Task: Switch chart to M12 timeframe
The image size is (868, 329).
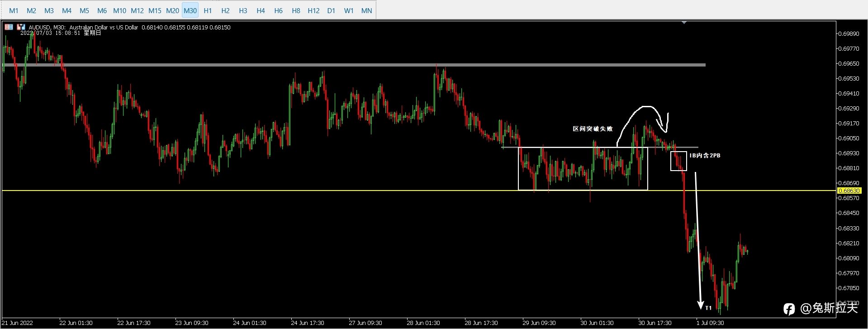Action: click(x=137, y=10)
